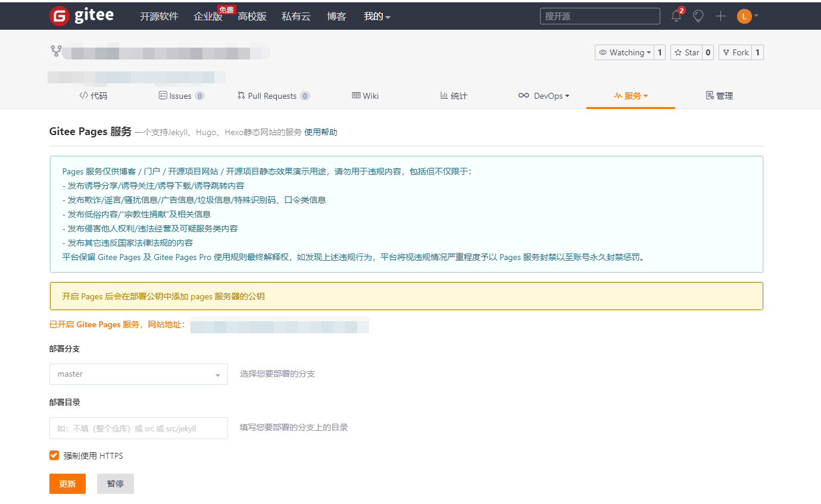Click the 更新 button
Image resolution: width=821 pixels, height=504 pixels.
(x=67, y=484)
